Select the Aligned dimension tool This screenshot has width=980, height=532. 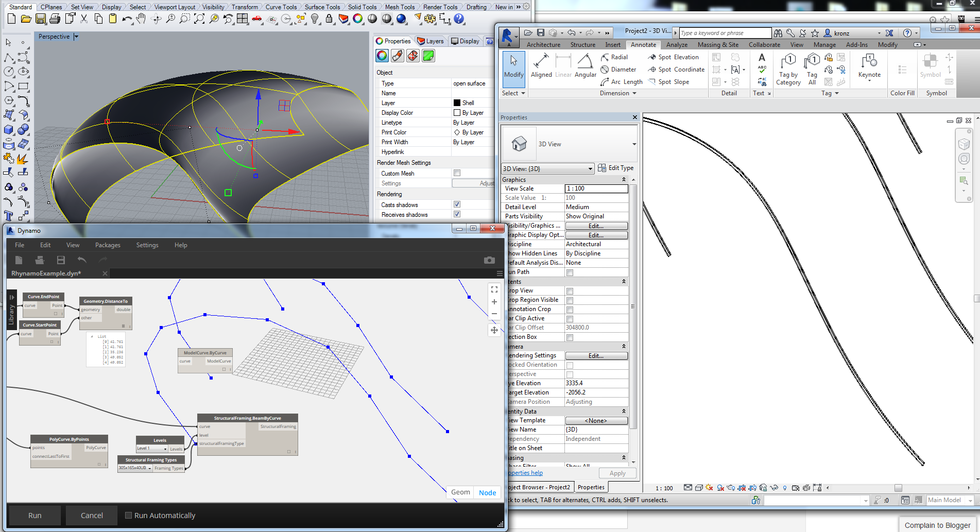[x=541, y=65]
